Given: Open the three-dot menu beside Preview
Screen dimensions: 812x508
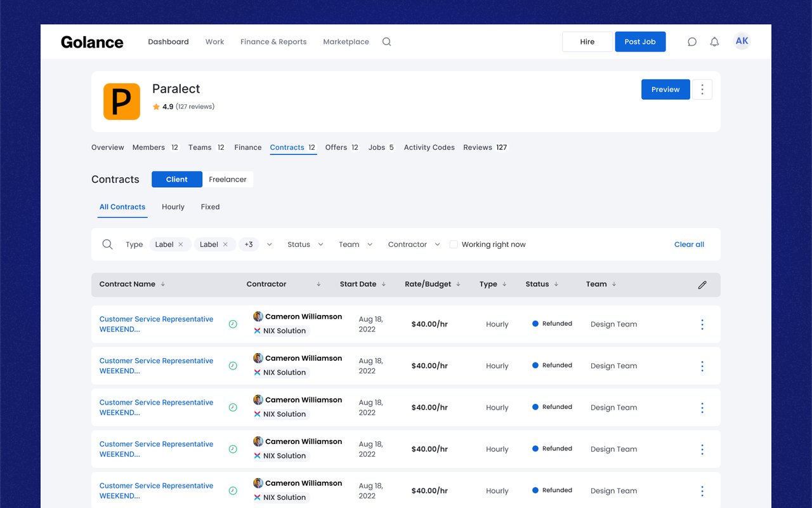Looking at the screenshot, I should click(702, 90).
